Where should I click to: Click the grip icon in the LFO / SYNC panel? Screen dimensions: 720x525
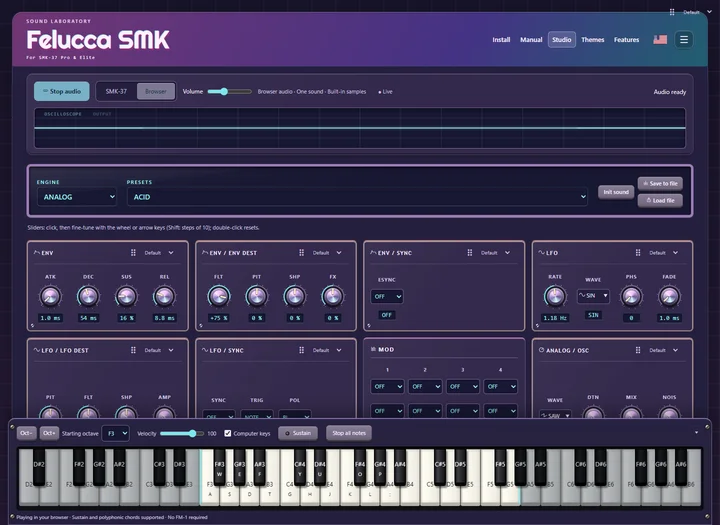[x=302, y=350]
